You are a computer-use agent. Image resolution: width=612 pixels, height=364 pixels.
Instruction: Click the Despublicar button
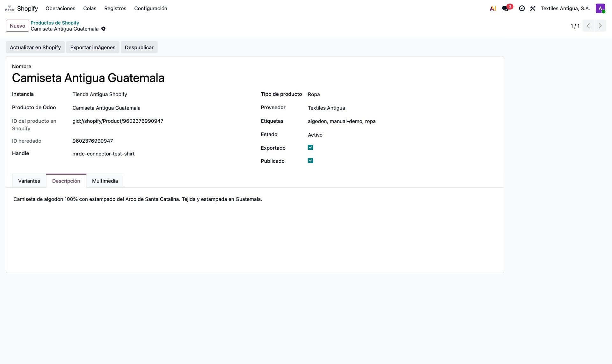tap(139, 47)
